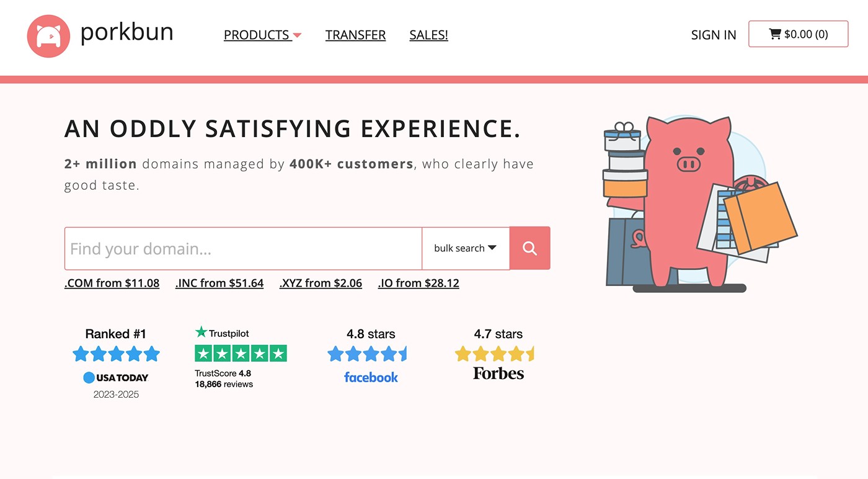Open the Transfer menu item
Viewport: 868px width, 479px height.
click(x=355, y=35)
